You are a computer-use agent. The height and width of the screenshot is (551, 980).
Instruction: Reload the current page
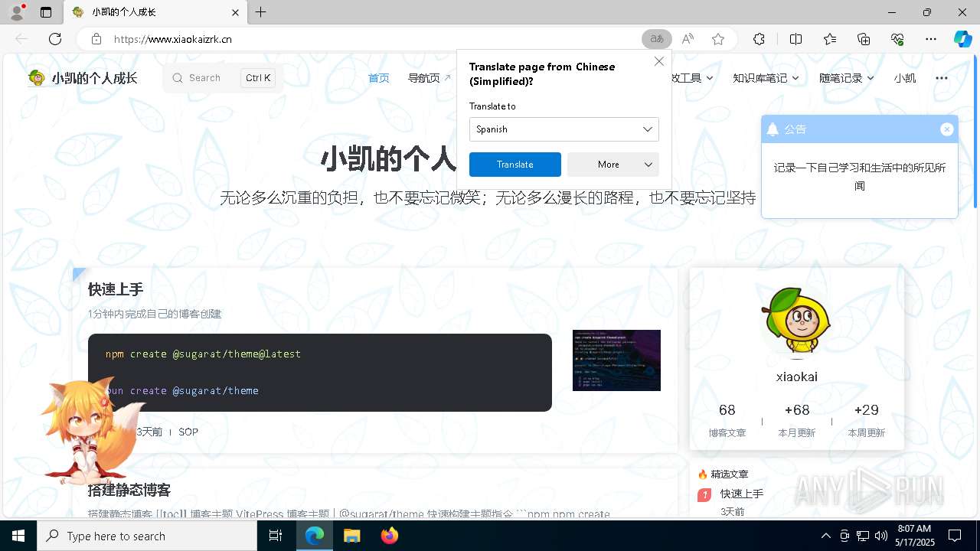55,39
